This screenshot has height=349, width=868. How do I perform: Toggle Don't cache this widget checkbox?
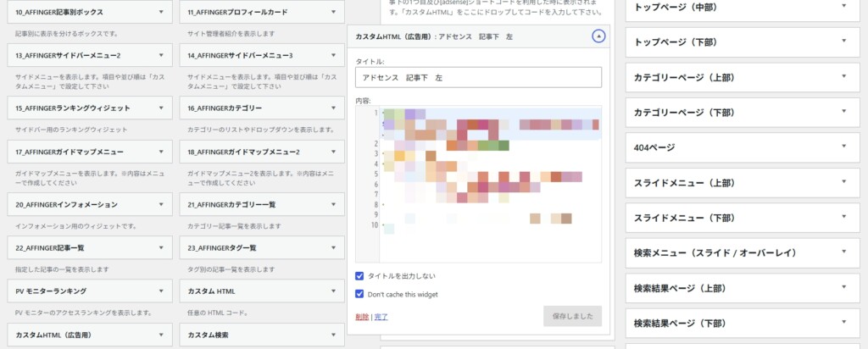click(x=359, y=294)
